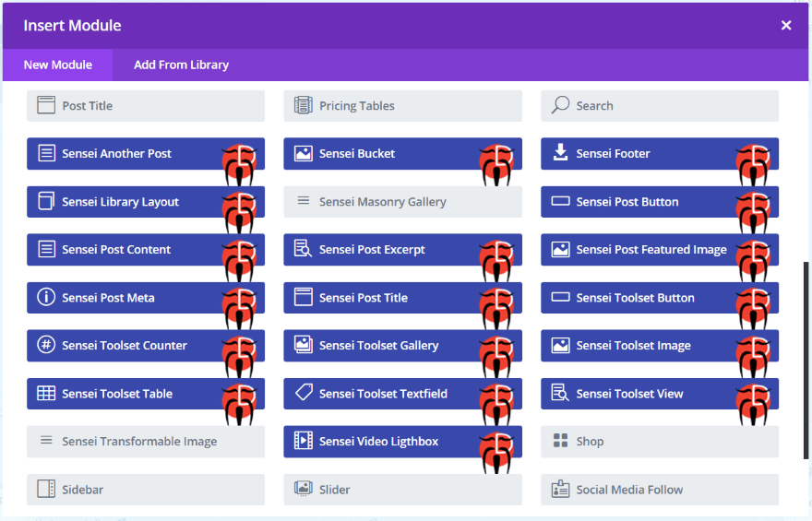Insert the Sensei Transformable Image module

(x=146, y=442)
